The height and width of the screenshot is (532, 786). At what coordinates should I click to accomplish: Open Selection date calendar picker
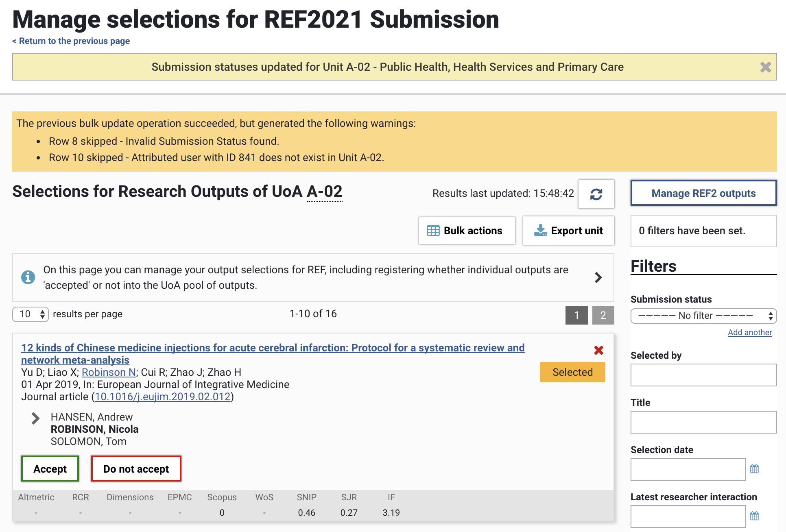tap(754, 469)
